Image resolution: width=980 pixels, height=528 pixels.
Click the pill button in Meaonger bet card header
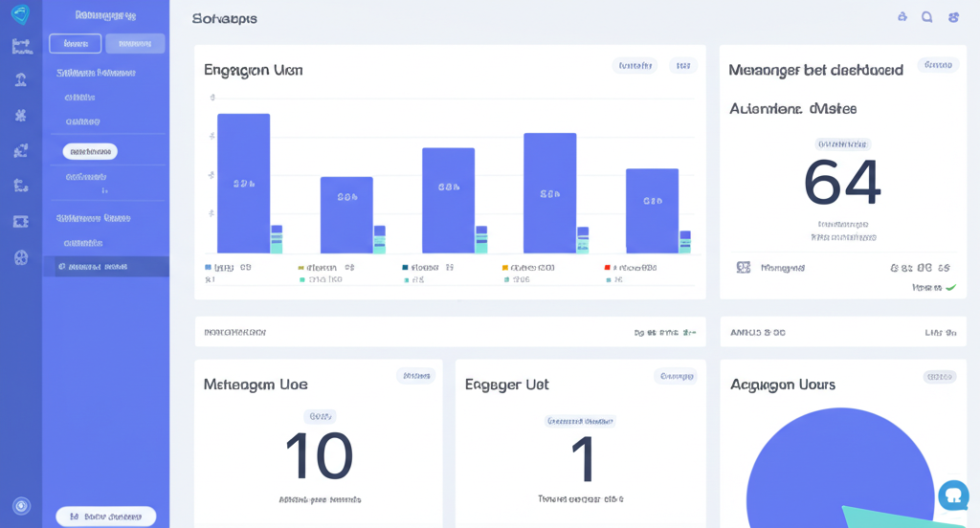(938, 65)
